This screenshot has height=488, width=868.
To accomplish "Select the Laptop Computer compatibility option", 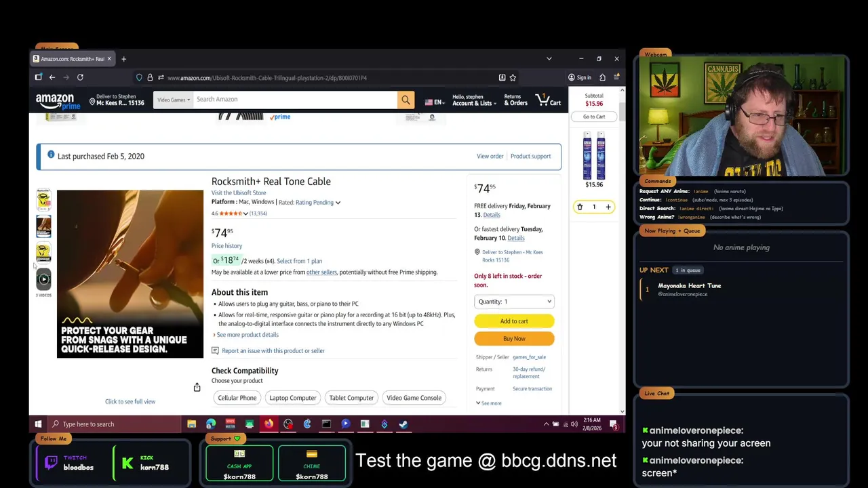I will pyautogui.click(x=293, y=398).
